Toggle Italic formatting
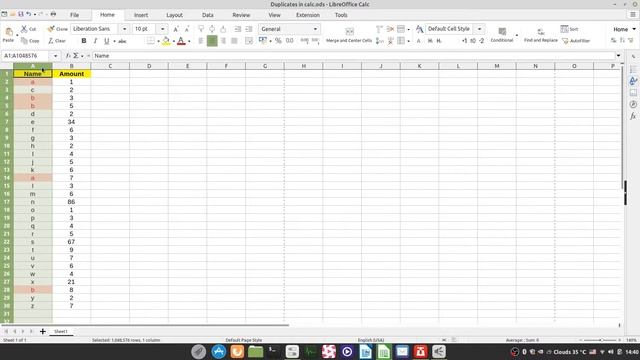 pos(95,41)
